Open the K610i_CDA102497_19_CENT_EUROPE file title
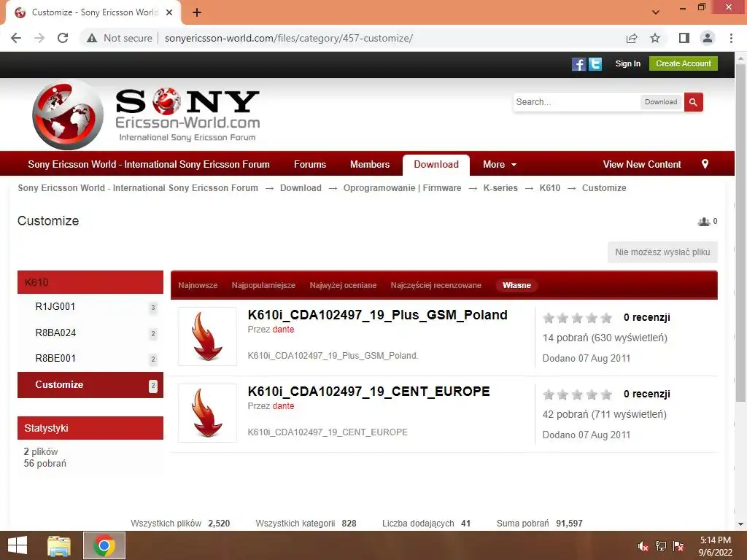747x560 pixels. [368, 392]
